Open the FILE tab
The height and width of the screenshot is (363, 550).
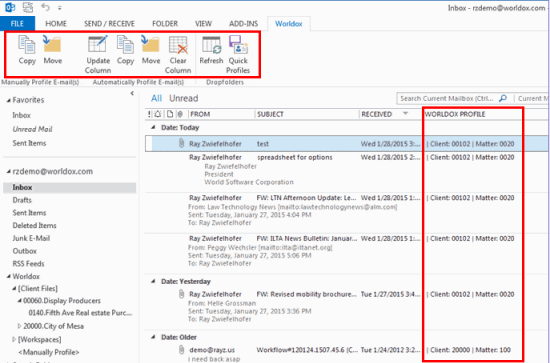click(x=17, y=24)
